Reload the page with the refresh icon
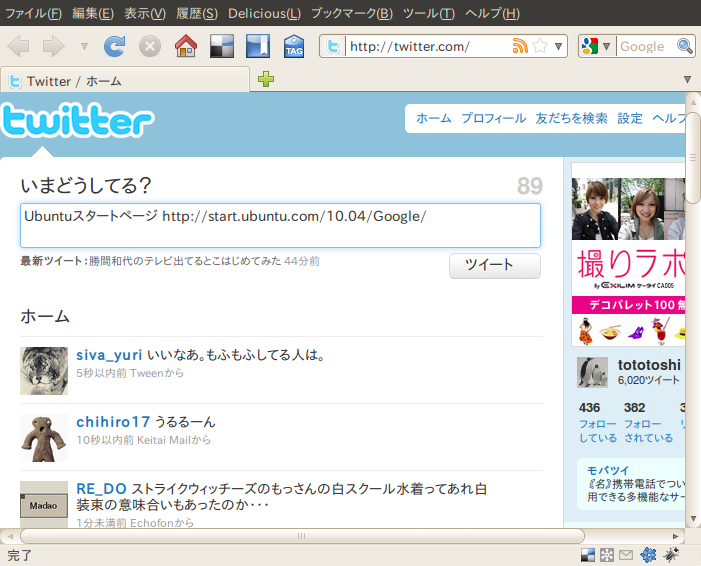Viewport: 701px width, 566px height. click(114, 46)
